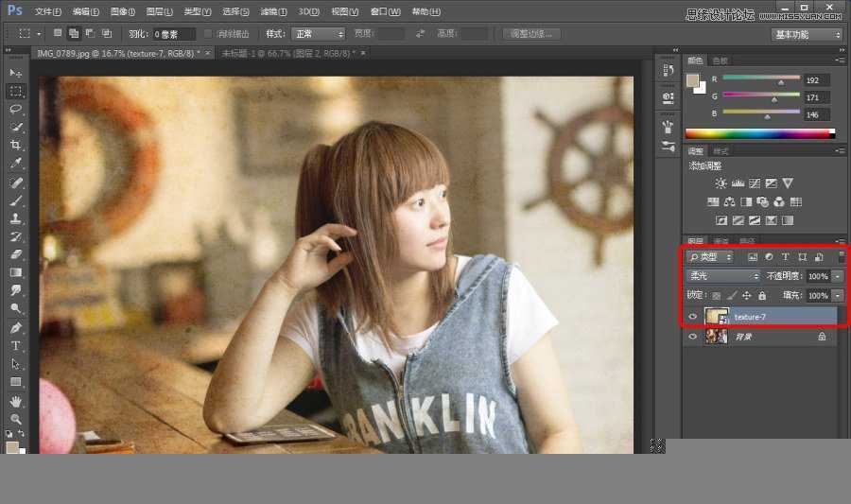851x504 pixels.
Task: Add an Invert adjustment
Action: pos(721,220)
